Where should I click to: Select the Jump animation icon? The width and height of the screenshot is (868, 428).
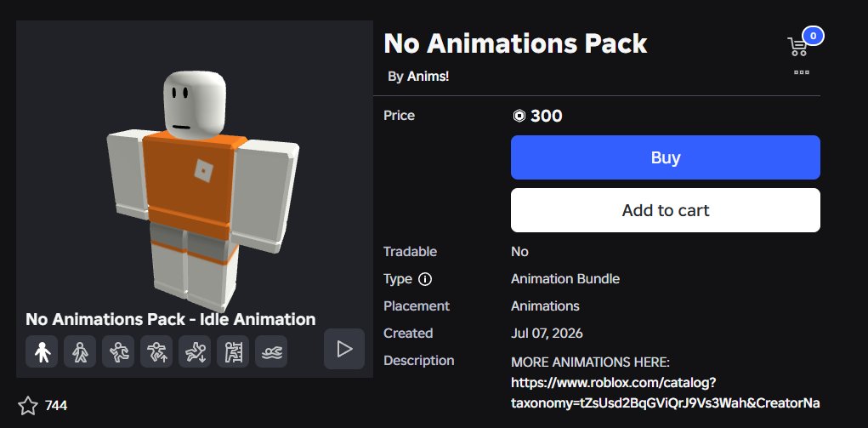pyautogui.click(x=156, y=351)
